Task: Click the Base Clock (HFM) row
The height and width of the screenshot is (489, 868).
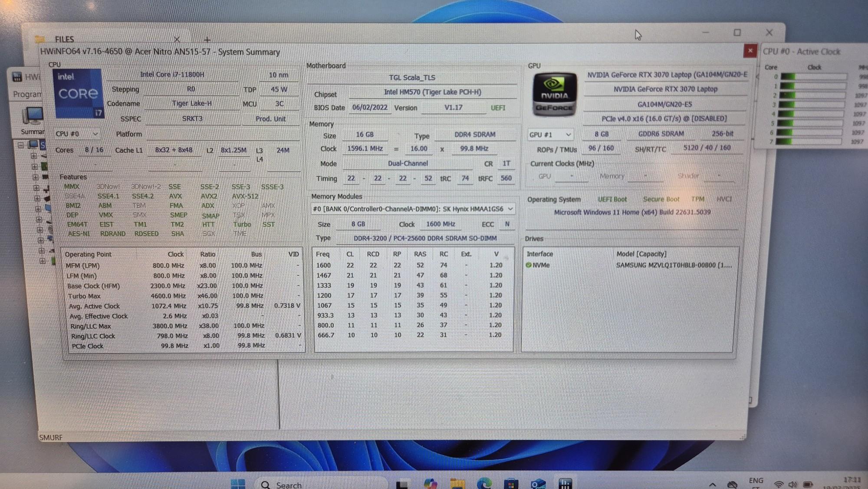Action: 184,286
